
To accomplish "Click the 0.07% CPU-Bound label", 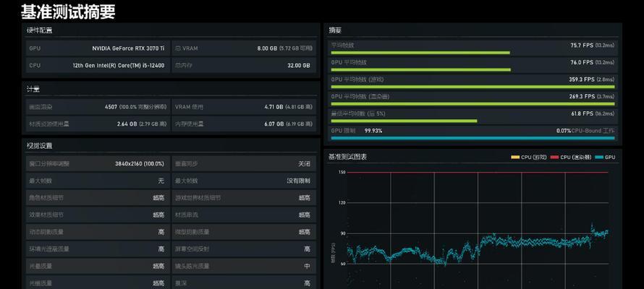I will 585,131.
